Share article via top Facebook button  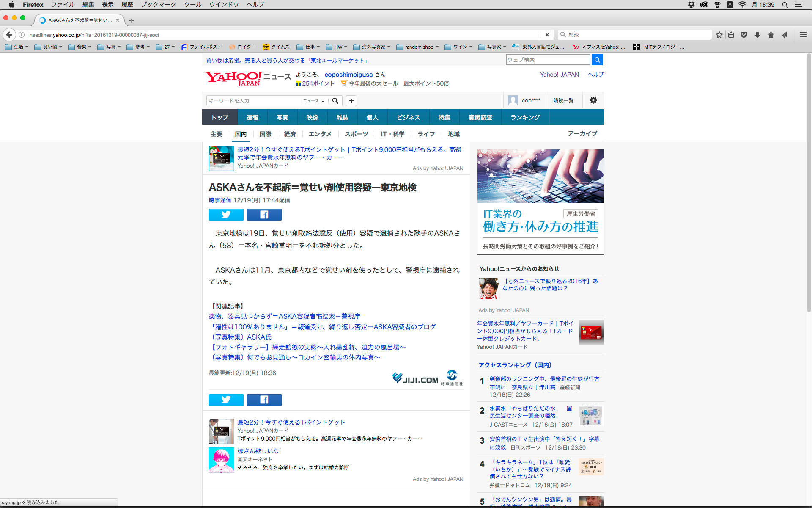click(264, 215)
